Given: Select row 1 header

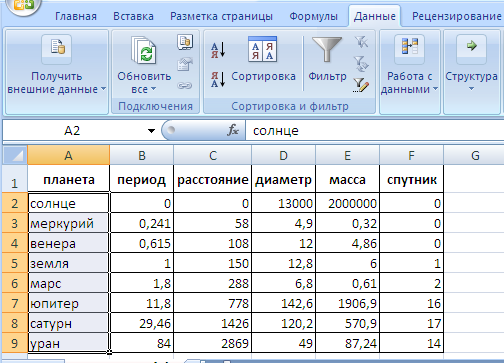Looking at the screenshot, I should coord(15,179).
